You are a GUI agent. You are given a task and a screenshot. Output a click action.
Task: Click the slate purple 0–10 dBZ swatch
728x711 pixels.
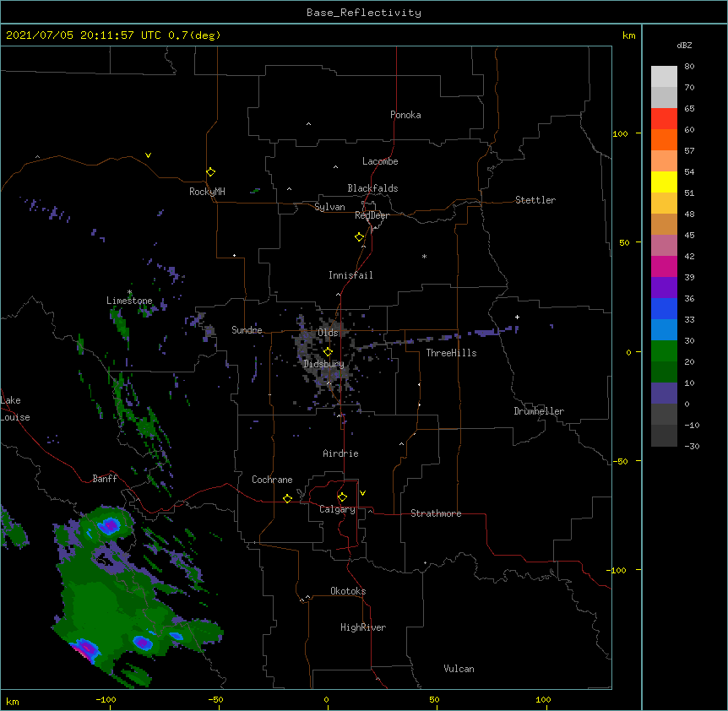point(664,393)
